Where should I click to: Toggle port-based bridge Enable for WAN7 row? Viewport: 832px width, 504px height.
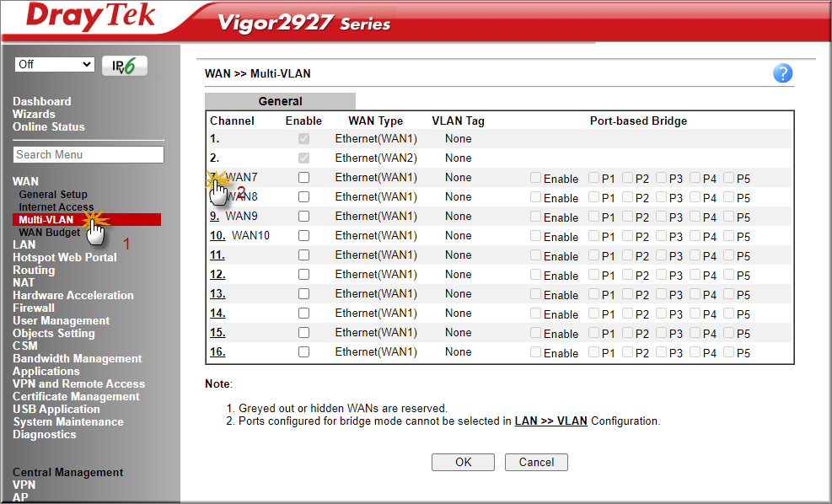point(536,178)
